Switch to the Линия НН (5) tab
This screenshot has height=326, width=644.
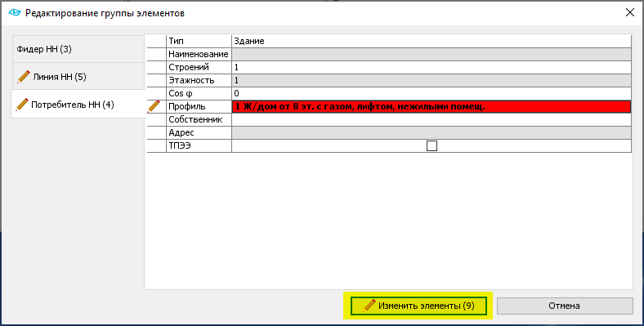[x=78, y=77]
